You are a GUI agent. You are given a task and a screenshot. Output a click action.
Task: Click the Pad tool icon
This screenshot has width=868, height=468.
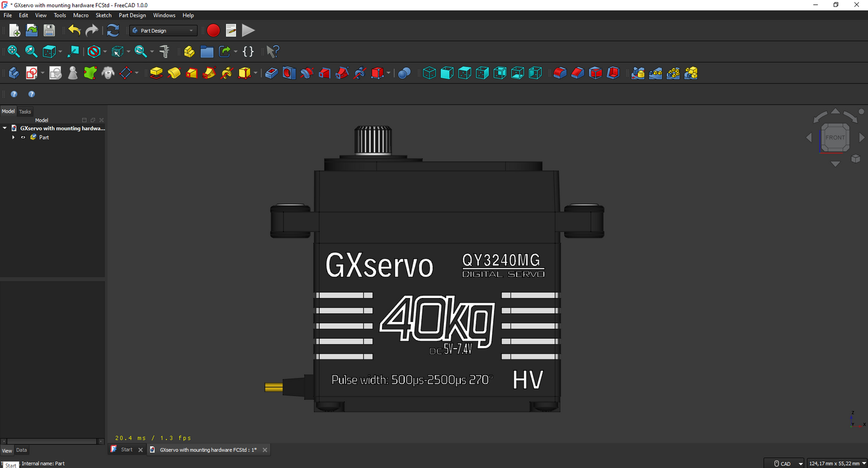pyautogui.click(x=156, y=73)
